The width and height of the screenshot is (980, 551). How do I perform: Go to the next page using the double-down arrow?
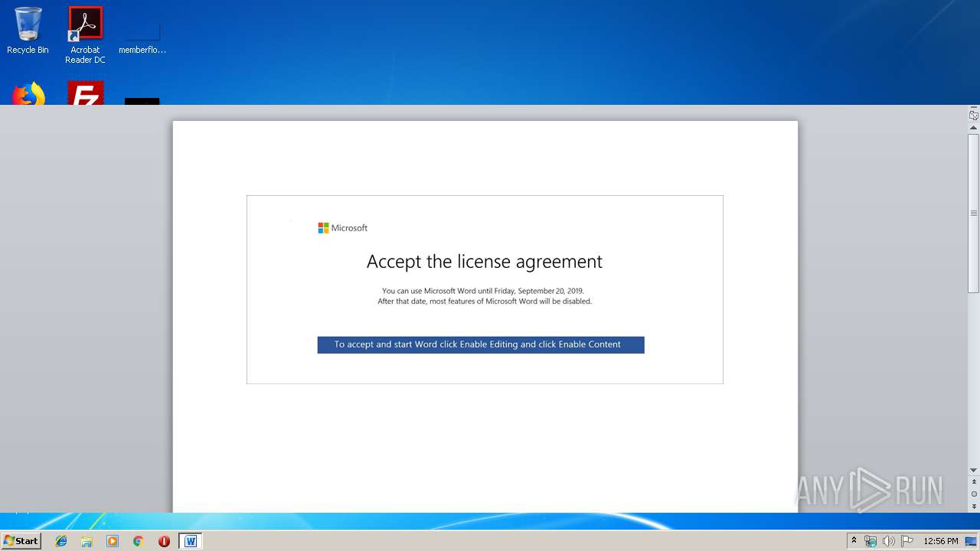tap(973, 507)
